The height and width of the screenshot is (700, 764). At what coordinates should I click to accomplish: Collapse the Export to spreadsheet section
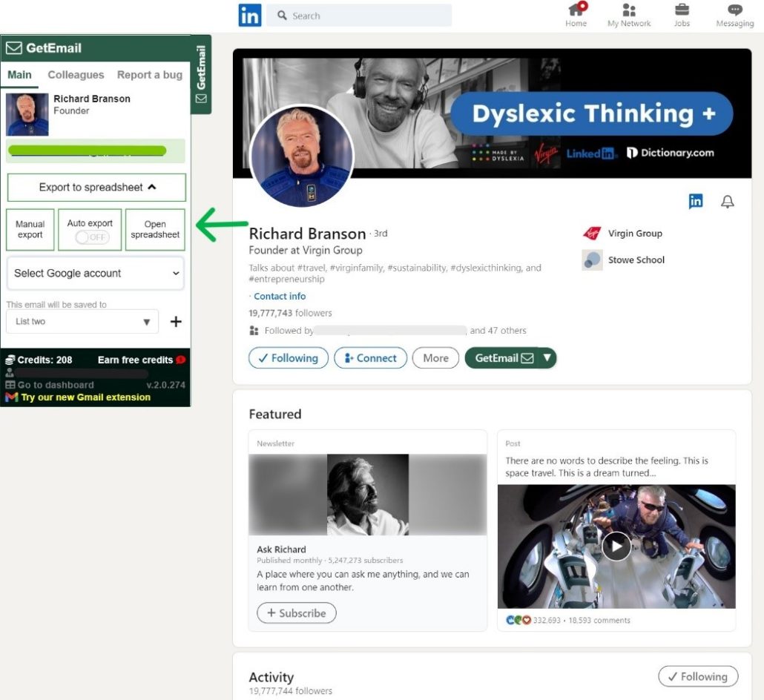tap(96, 188)
